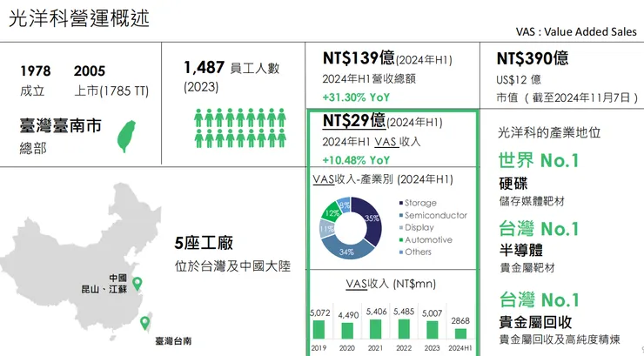644x356 pixels.
Task: Click the title 光洋科營運概述
Action: click(79, 19)
